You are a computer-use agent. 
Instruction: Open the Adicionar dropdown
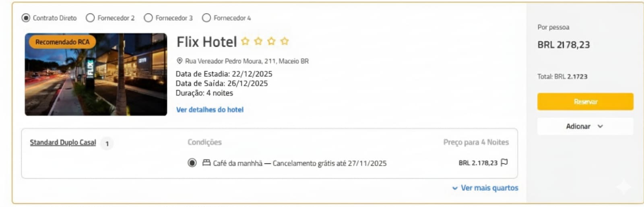pyautogui.click(x=585, y=126)
